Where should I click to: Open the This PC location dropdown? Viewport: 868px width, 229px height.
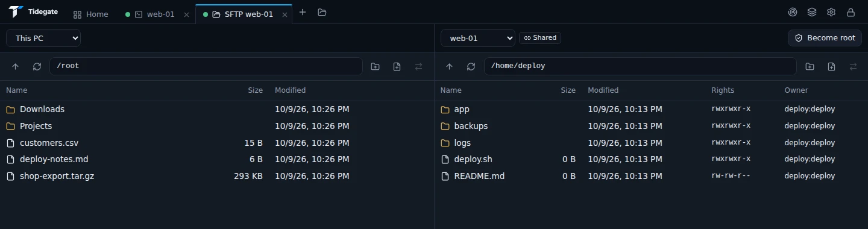(x=43, y=38)
